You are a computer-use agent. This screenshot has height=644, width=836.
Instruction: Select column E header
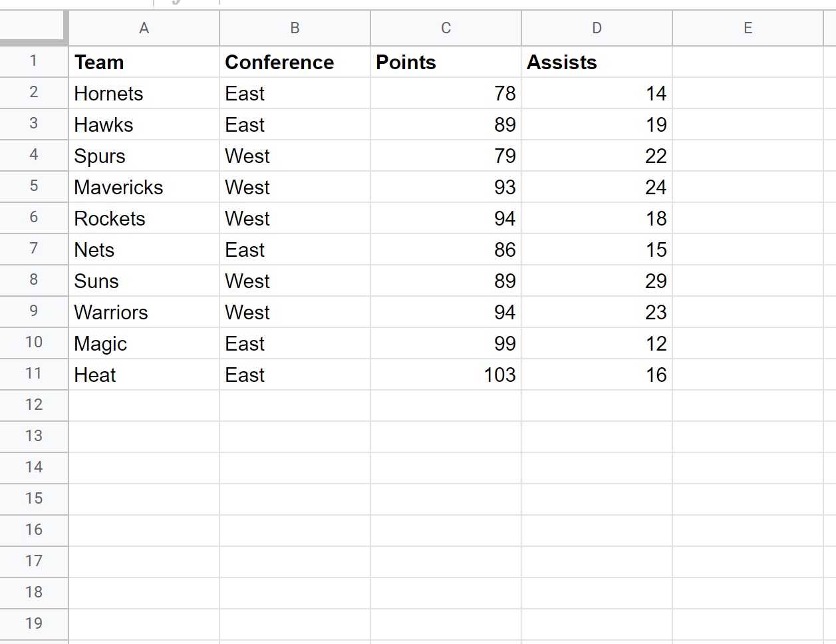tap(748, 28)
